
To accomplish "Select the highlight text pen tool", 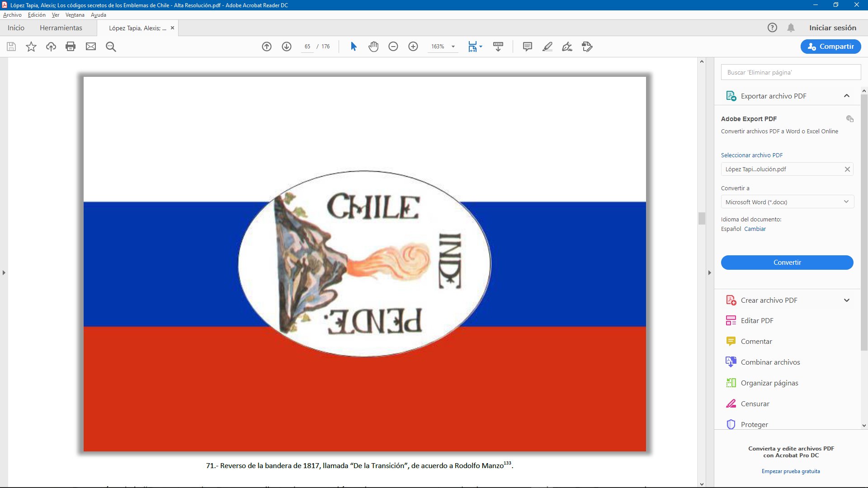I will click(x=547, y=47).
